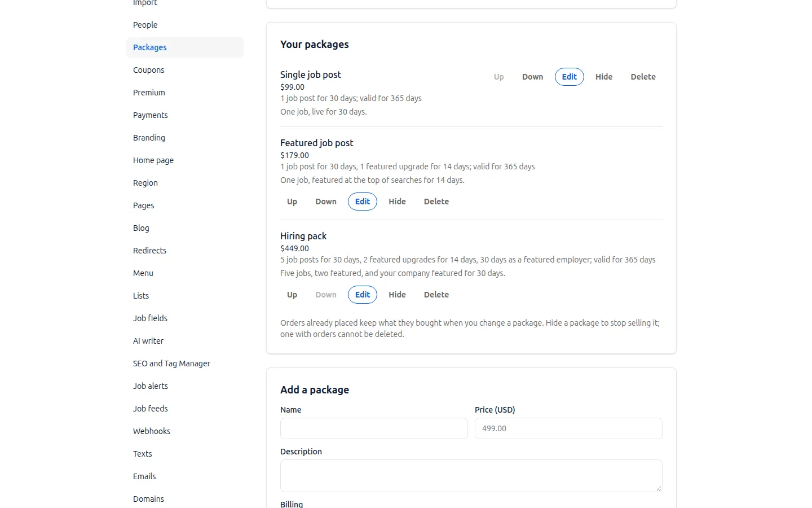Go to Coupons settings
This screenshot has height=508, width=812.
[185, 70]
